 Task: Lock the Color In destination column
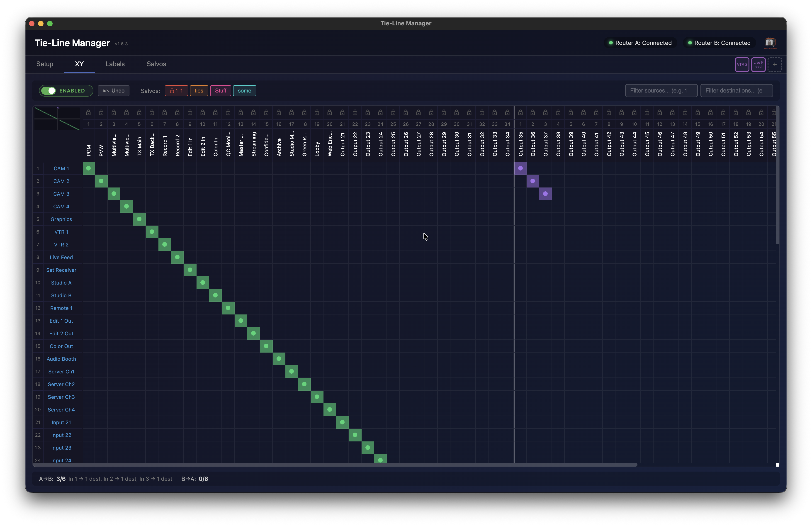215,112
